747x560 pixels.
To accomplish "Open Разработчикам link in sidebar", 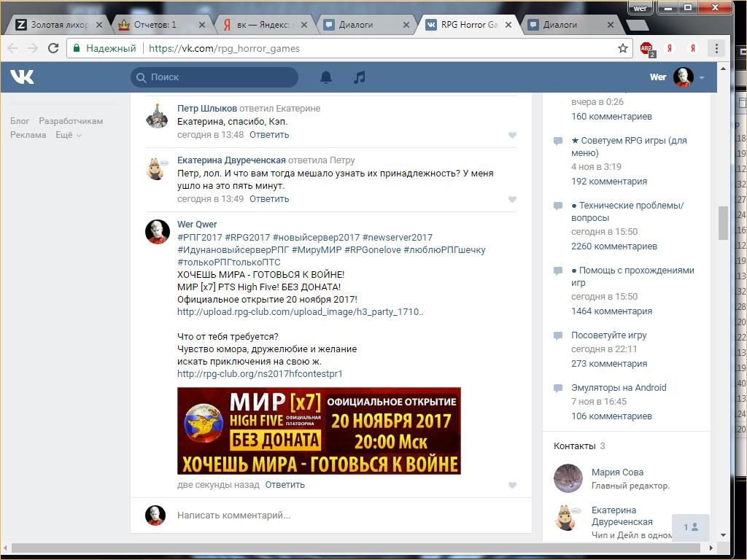I will click(71, 121).
